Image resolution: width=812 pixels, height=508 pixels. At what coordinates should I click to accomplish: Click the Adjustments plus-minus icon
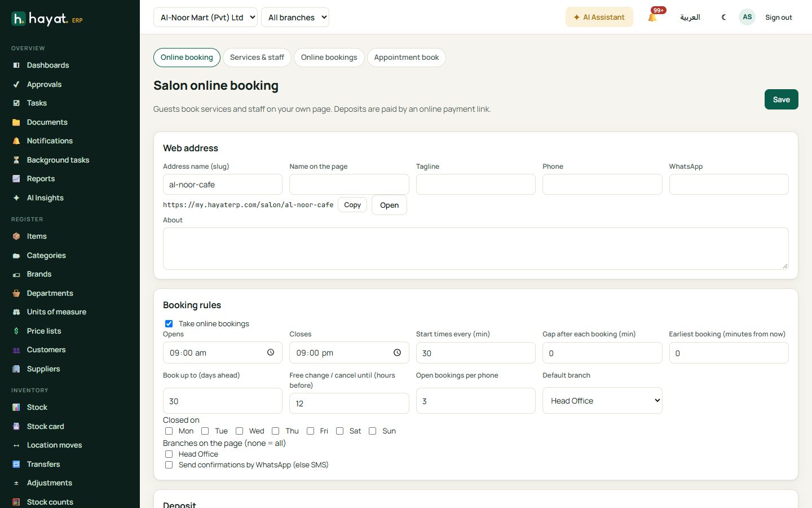16,483
